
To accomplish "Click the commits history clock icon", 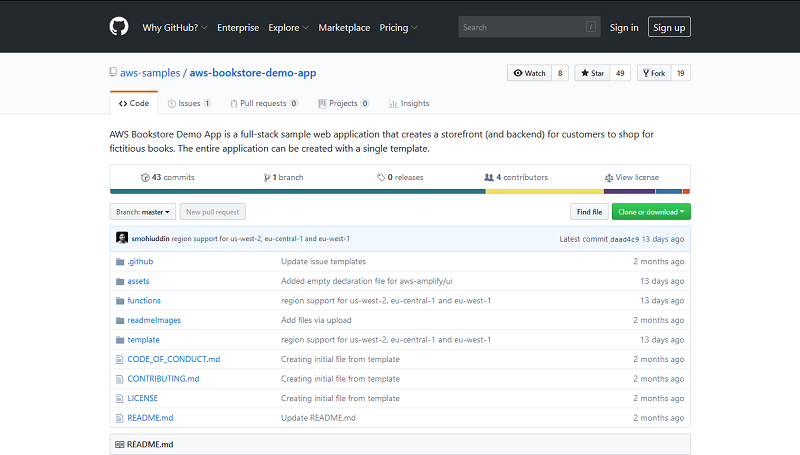I will [145, 178].
